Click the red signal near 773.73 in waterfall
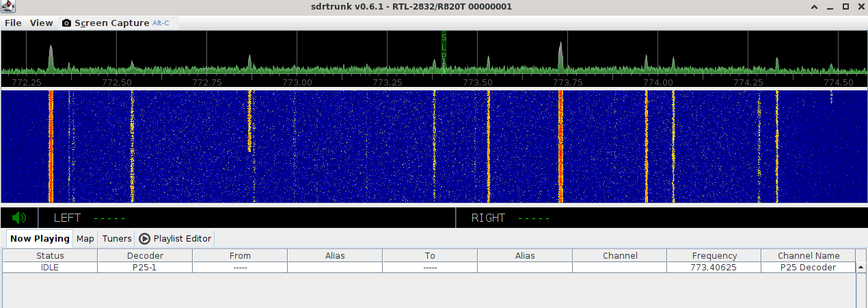The width and height of the screenshot is (868, 308). coord(560,146)
